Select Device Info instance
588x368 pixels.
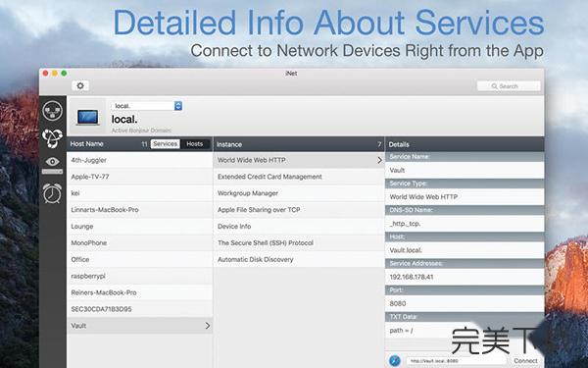tap(299, 226)
